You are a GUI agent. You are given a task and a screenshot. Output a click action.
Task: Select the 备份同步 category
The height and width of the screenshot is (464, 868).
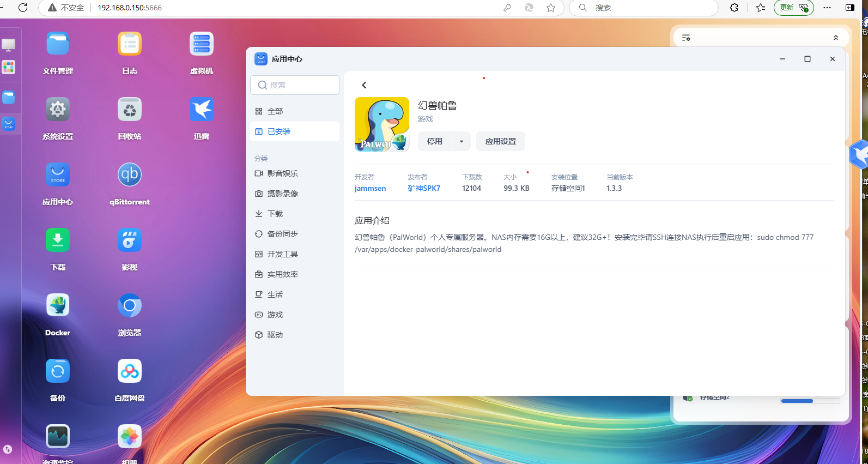[x=295, y=234]
